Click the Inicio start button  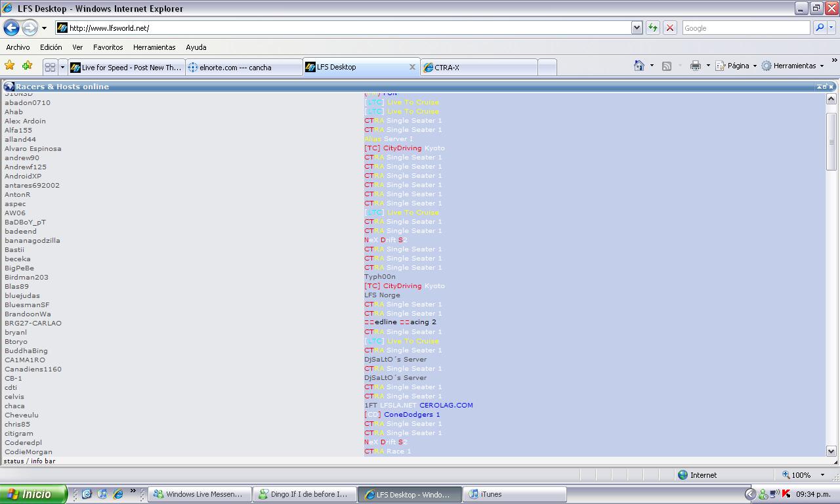[33, 494]
